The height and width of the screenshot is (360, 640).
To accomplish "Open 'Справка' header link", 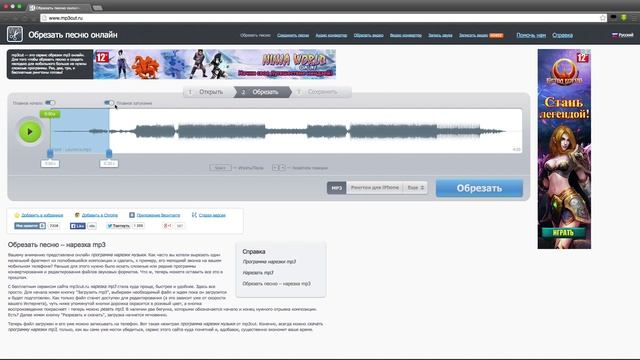I will pos(562,35).
